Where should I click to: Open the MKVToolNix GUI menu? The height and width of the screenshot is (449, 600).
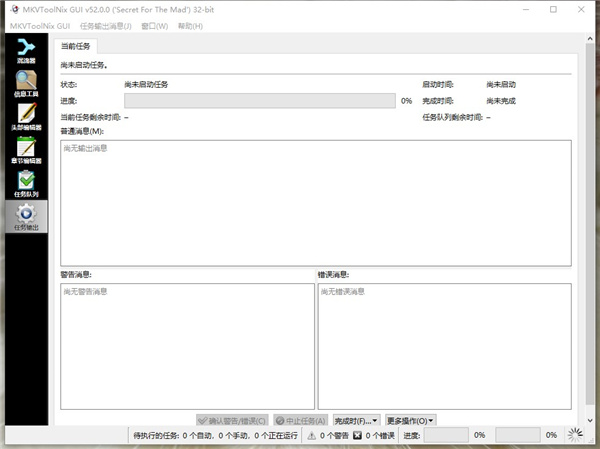click(40, 26)
